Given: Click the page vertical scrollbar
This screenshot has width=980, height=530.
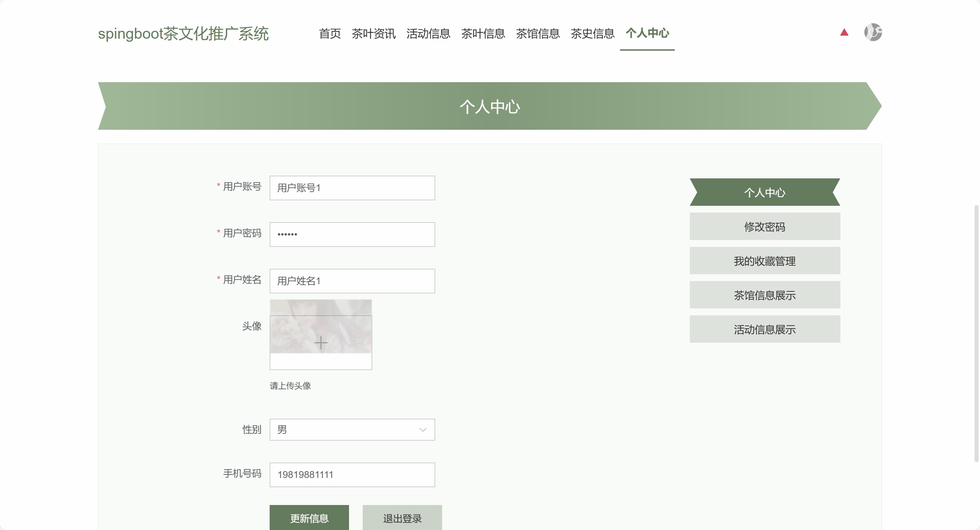Looking at the screenshot, I should pyautogui.click(x=976, y=333).
